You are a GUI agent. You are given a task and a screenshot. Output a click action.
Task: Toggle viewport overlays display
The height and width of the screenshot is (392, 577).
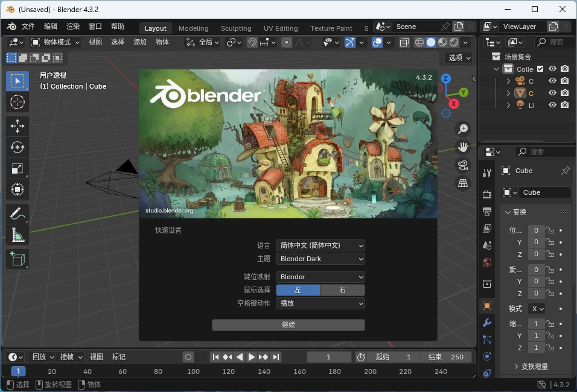377,42
